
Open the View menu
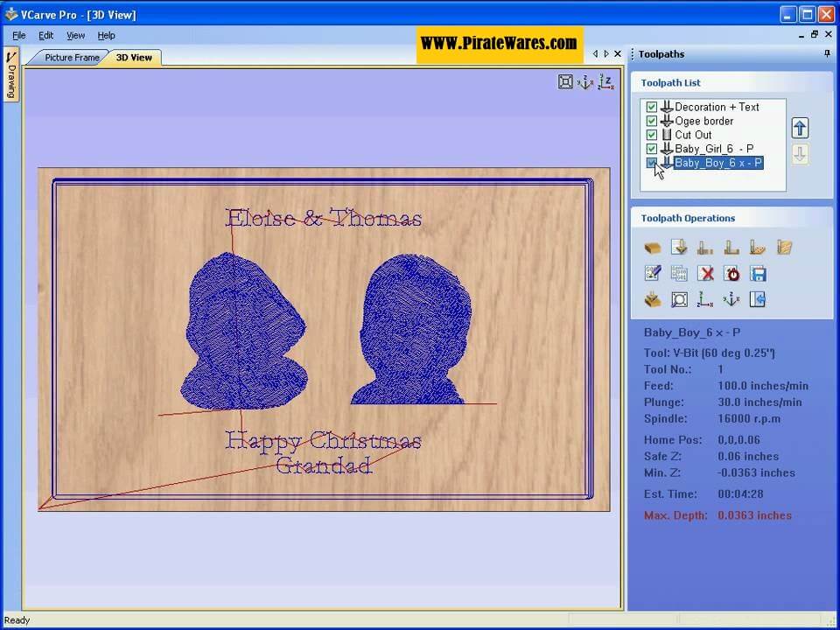tap(76, 36)
